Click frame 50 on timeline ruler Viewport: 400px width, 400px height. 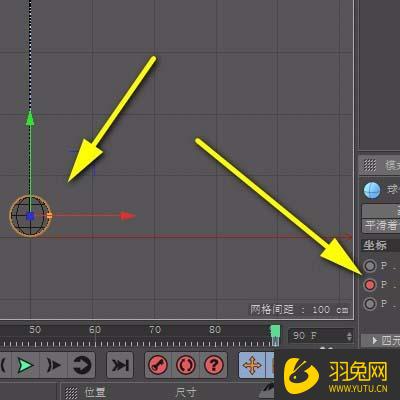click(x=35, y=330)
